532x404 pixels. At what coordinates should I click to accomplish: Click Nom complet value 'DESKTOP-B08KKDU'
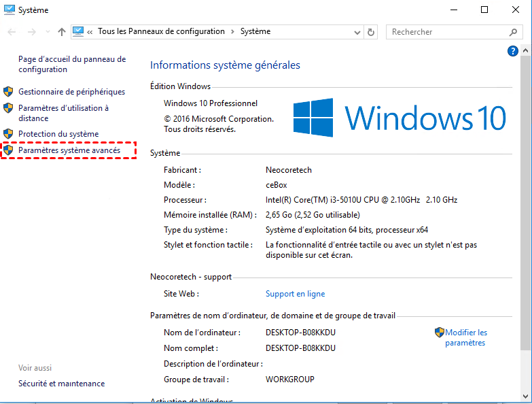click(300, 348)
